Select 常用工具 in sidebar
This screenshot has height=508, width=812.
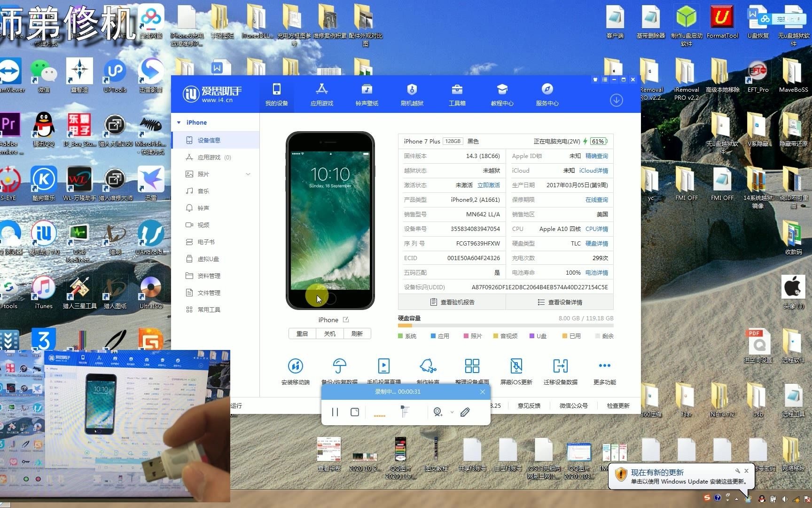coord(215,310)
